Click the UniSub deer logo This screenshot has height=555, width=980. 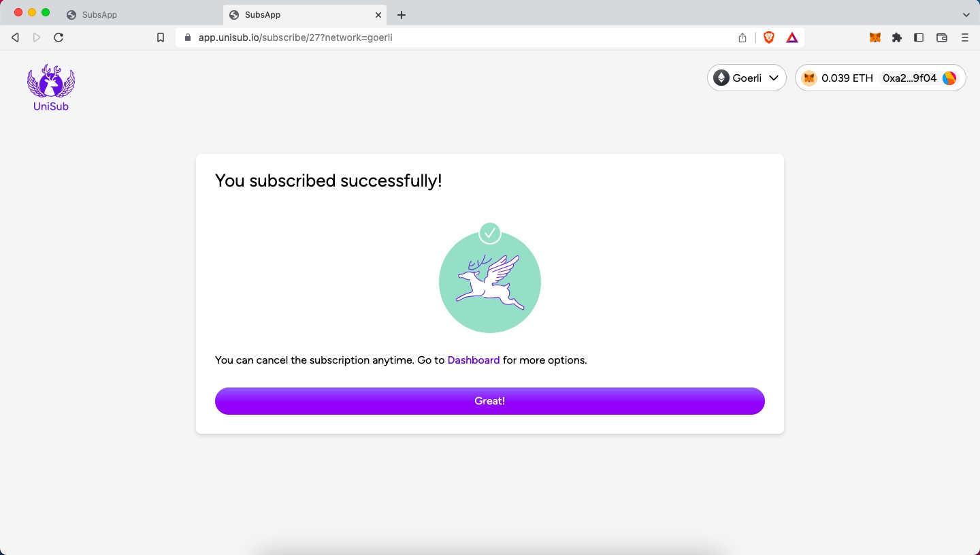[51, 88]
